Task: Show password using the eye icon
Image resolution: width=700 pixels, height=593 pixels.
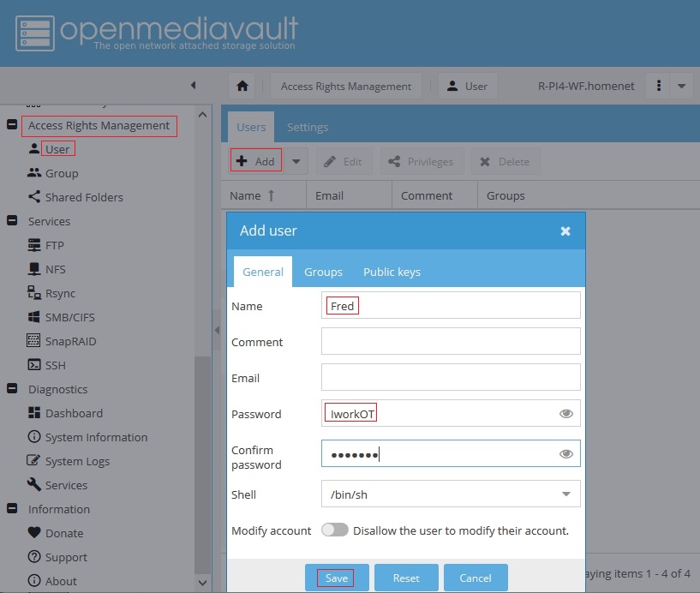Action: (x=565, y=414)
